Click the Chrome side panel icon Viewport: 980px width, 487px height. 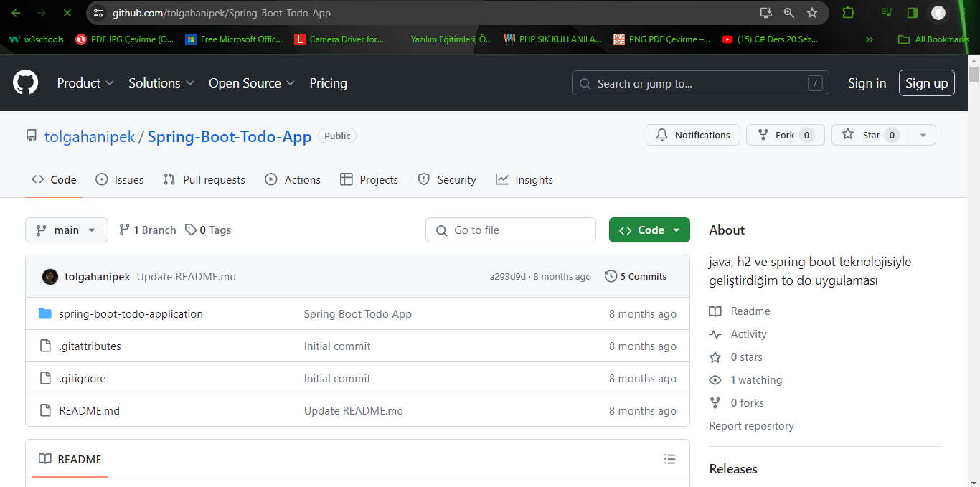912,13
